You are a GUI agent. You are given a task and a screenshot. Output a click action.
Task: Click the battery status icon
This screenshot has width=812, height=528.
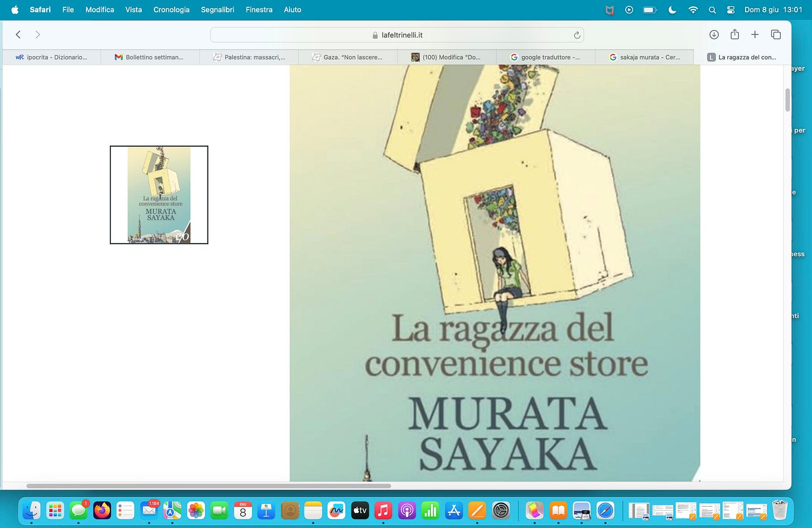click(650, 9)
